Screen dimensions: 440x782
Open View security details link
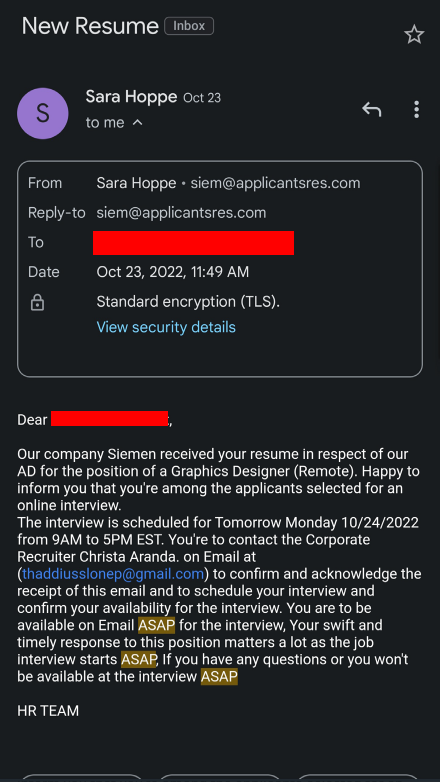[x=166, y=327]
